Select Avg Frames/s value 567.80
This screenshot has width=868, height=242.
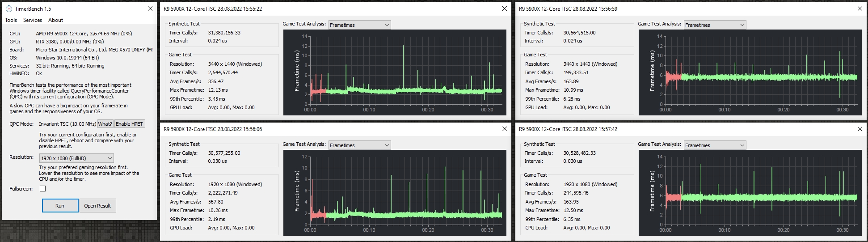tap(216, 202)
